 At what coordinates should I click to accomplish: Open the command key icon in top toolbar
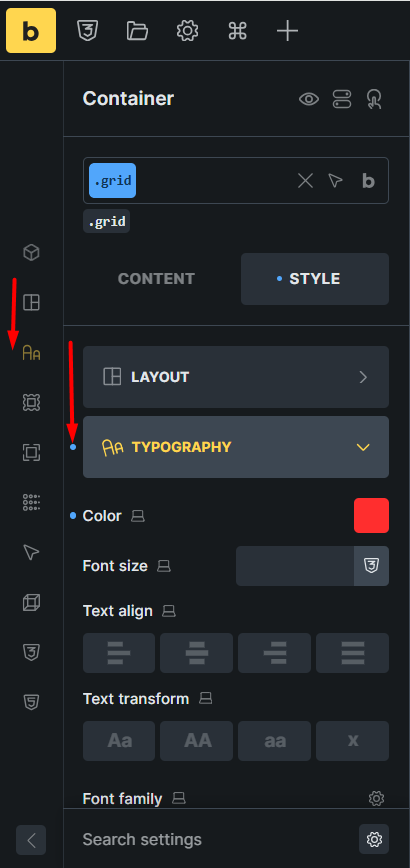click(237, 31)
